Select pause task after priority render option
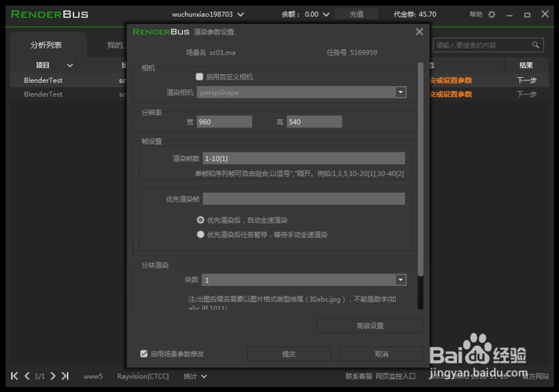The height and width of the screenshot is (392, 559). [200, 235]
